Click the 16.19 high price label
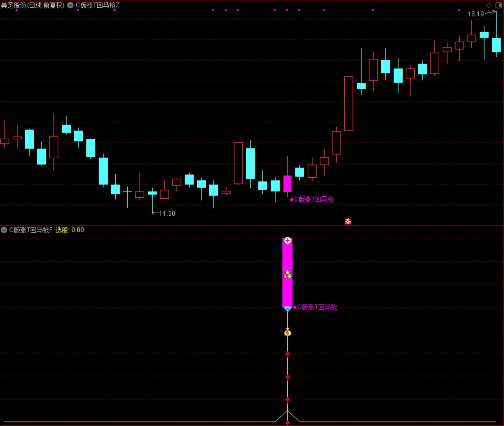This screenshot has height=426, width=504. tap(476, 14)
